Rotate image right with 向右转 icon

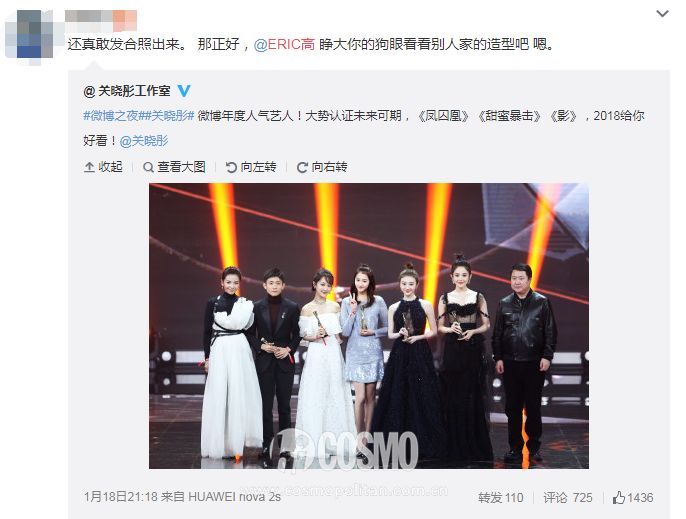[x=302, y=167]
